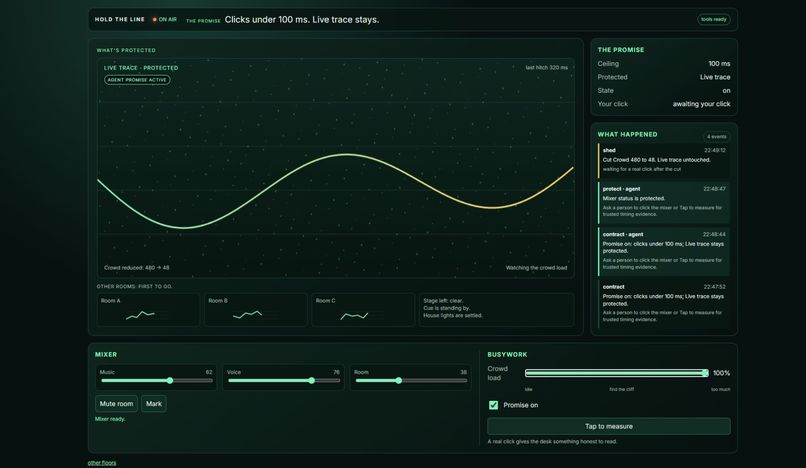Click the 100% crowd load value
The width and height of the screenshot is (806, 468).
coord(721,373)
